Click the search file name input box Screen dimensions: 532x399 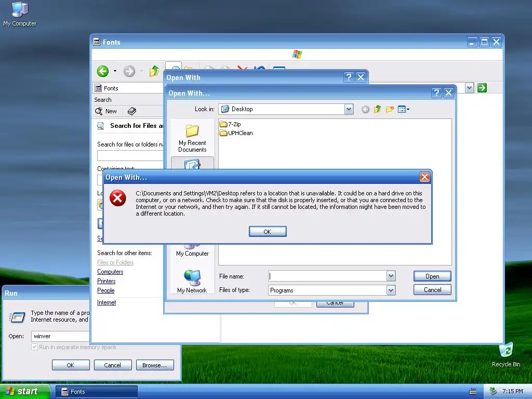coord(130,155)
